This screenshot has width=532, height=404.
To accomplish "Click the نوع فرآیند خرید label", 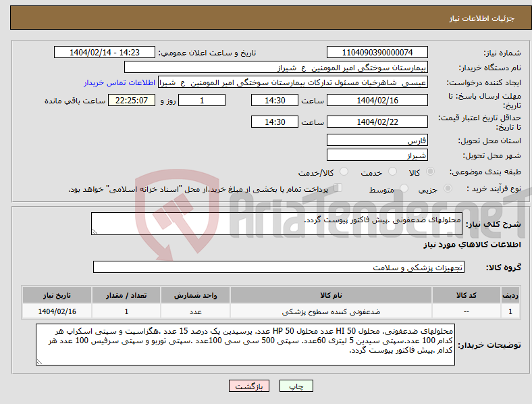I will (x=494, y=188).
